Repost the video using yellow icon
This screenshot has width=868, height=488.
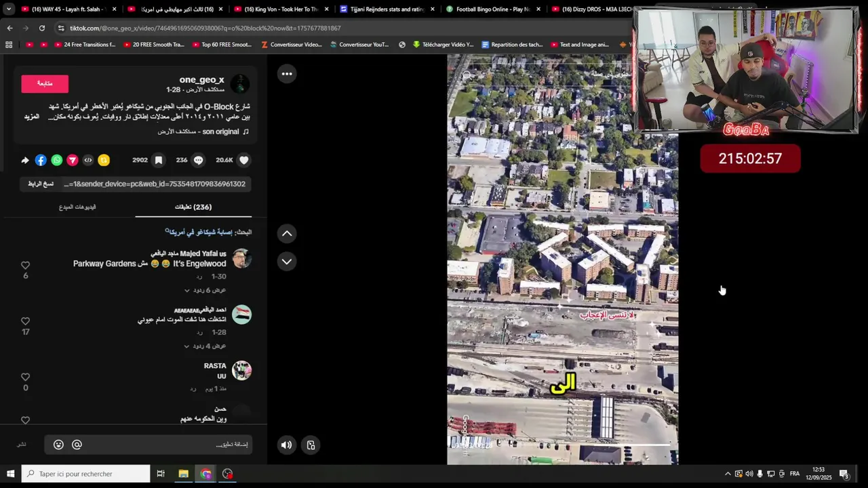(104, 160)
